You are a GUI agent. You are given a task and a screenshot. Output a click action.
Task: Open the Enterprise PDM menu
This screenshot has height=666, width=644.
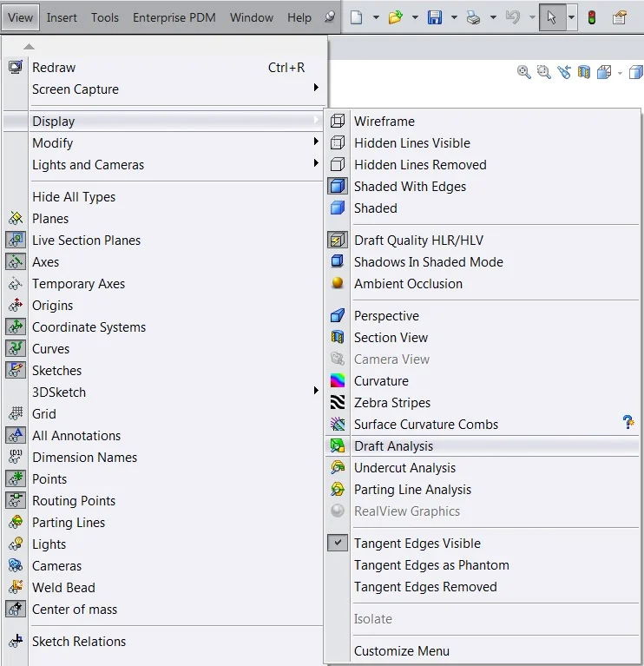[x=174, y=17]
